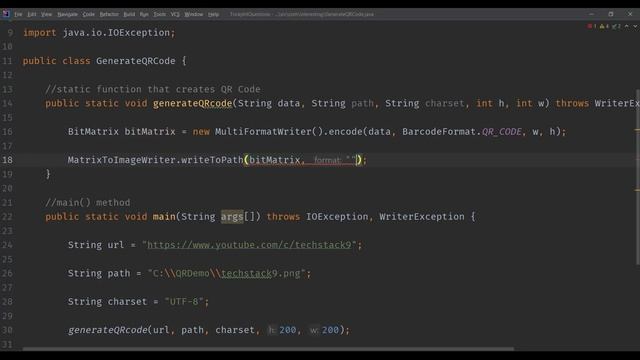640x360 pixels.
Task: Close the IDE window
Action: (x=630, y=14)
